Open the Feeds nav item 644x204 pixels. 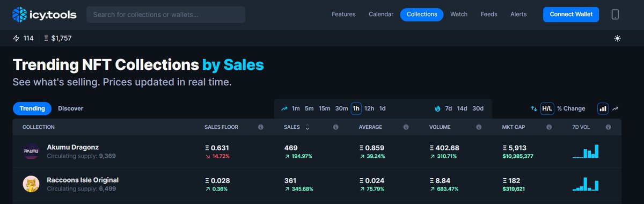(489, 14)
